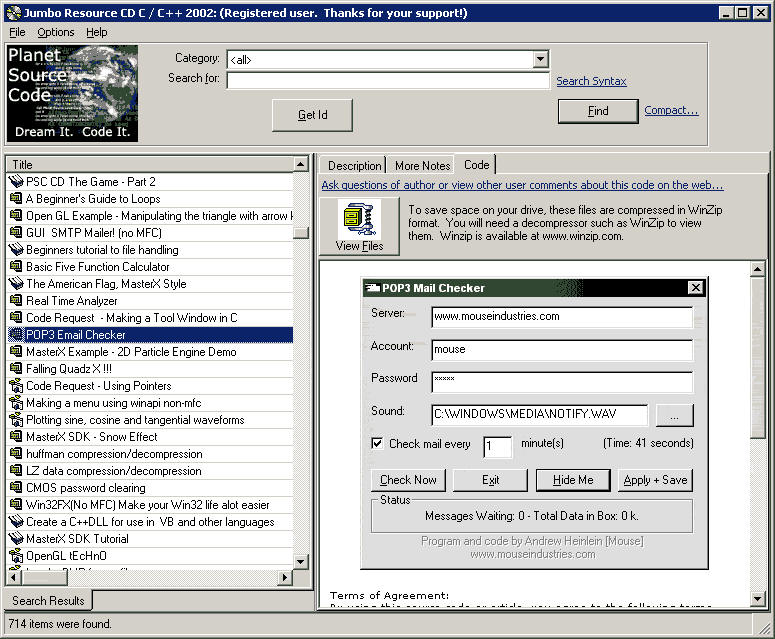Open the Category dropdown arrow

pyautogui.click(x=541, y=59)
